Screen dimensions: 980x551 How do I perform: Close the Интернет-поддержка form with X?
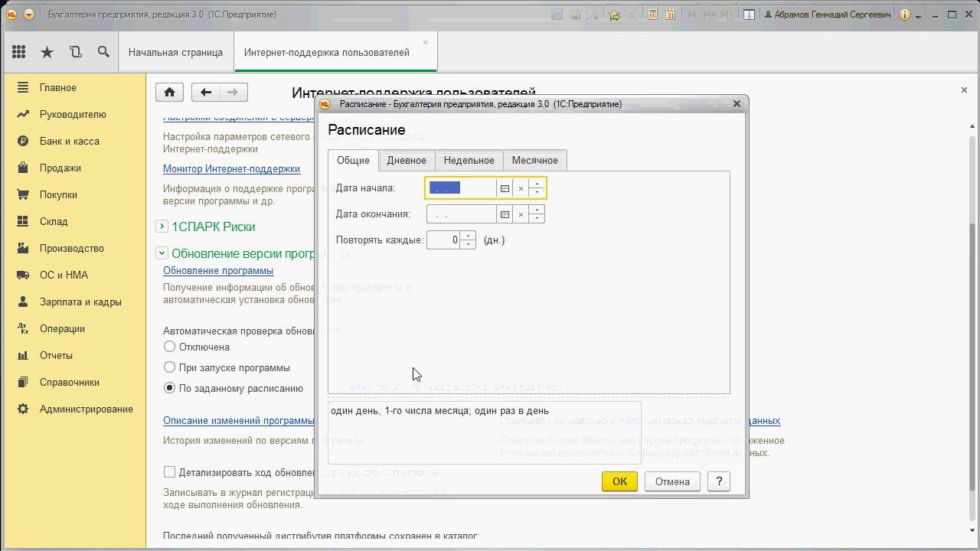[964, 90]
